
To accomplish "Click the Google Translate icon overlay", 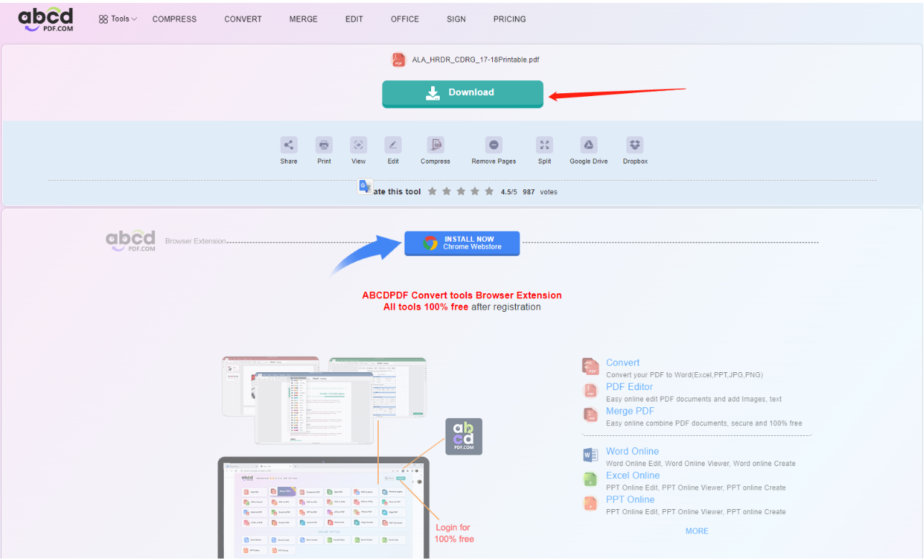I will pyautogui.click(x=366, y=187).
